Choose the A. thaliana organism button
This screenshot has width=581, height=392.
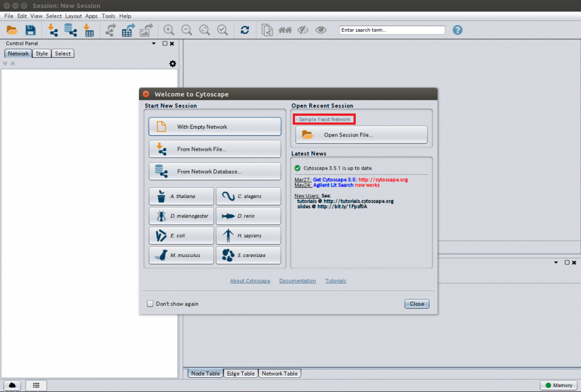pos(181,196)
